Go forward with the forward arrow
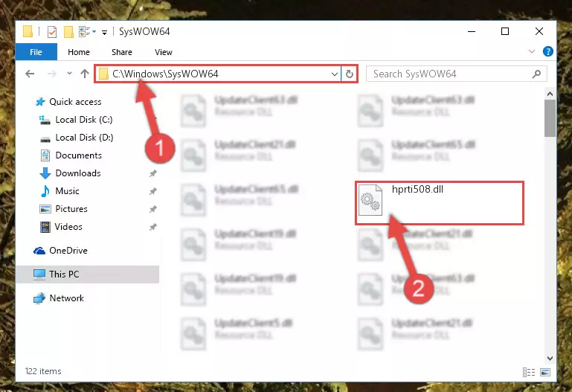Screen dimensions: 572x392 52,74
